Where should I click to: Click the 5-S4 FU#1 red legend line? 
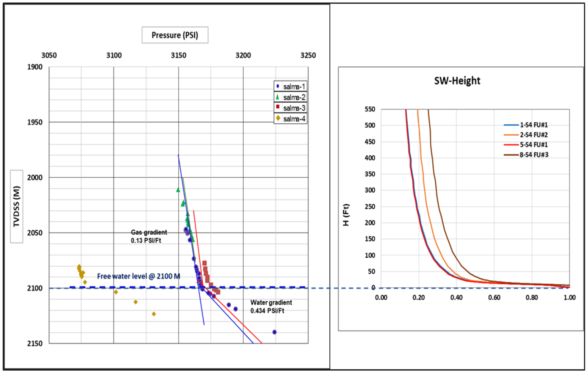[511, 145]
